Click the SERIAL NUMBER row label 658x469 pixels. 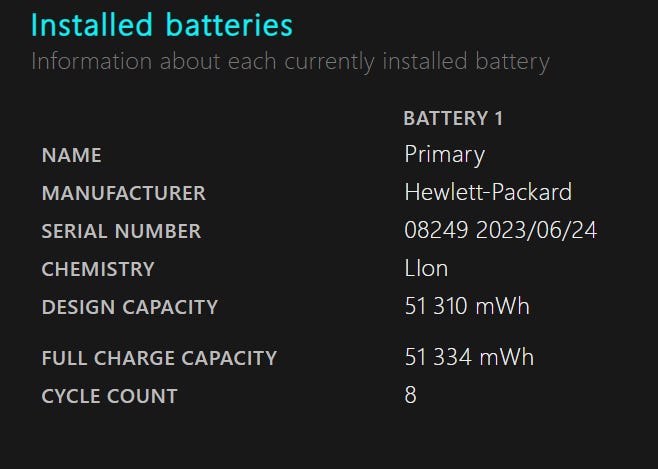point(121,231)
